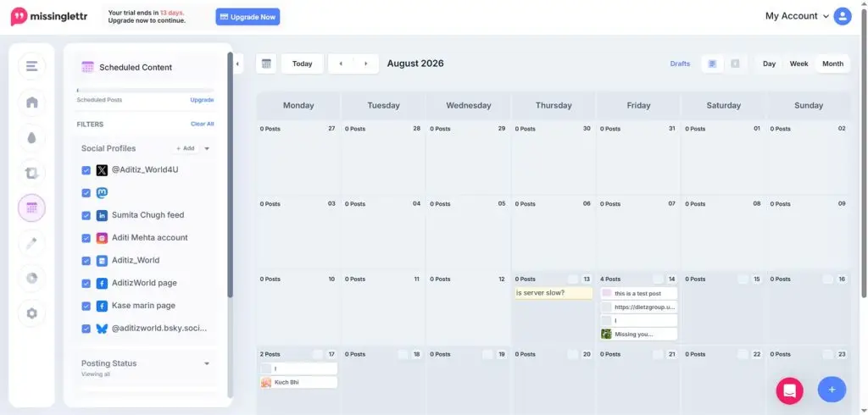Click the August 2026 heading
Image resolution: width=868 pixels, height=415 pixels.
415,64
